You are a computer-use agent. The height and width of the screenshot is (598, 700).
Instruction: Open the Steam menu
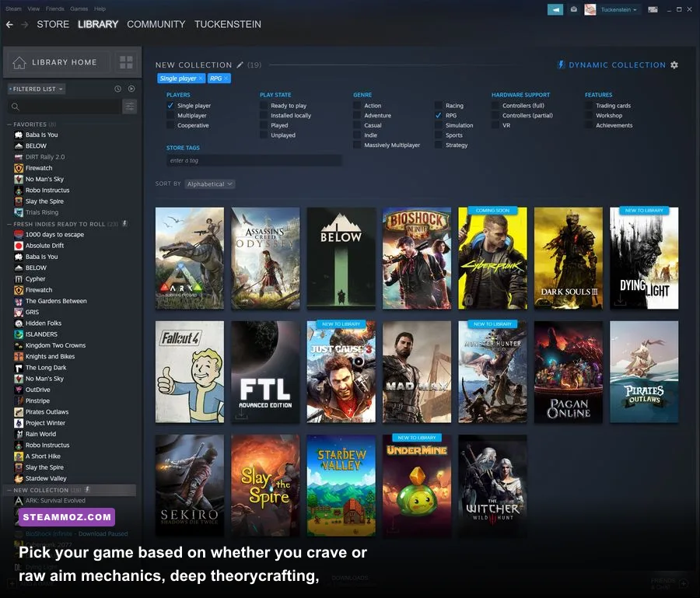13,9
